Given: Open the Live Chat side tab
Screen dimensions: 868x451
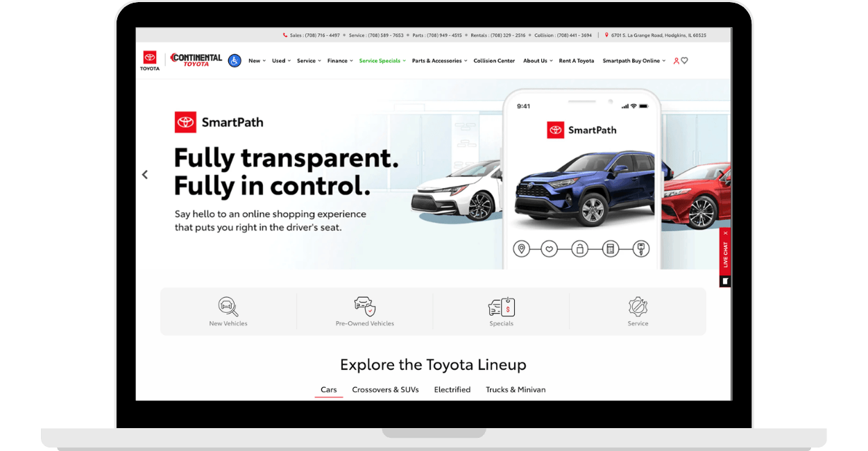Looking at the screenshot, I should 725,255.
